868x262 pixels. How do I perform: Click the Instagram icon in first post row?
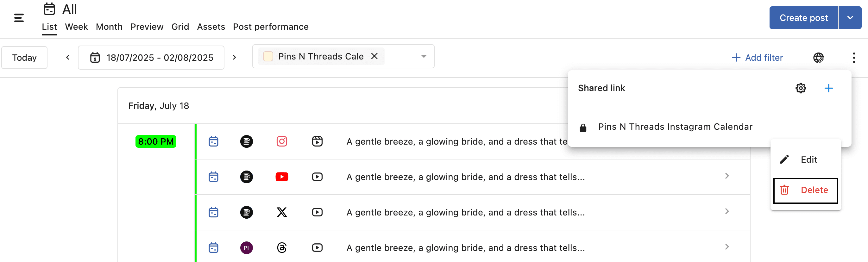coord(282,141)
